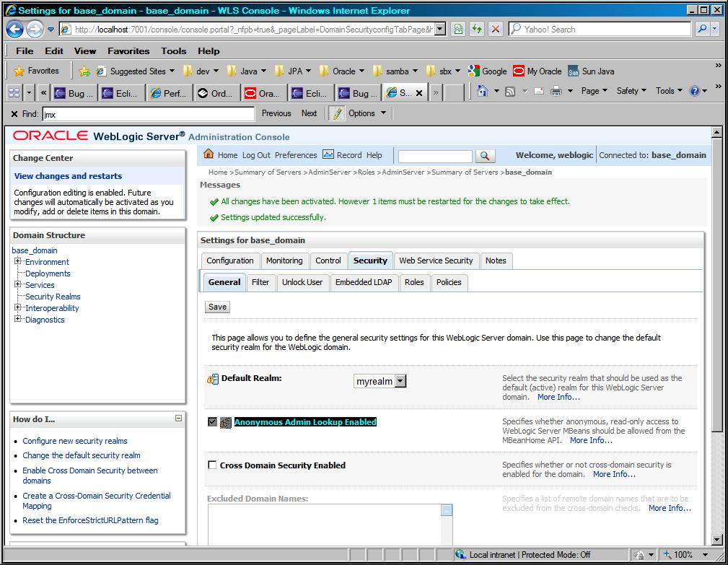This screenshot has width=728, height=565.
Task: Uncheck Anonymous Admin Lookup Enabled checkbox
Action: [x=213, y=421]
